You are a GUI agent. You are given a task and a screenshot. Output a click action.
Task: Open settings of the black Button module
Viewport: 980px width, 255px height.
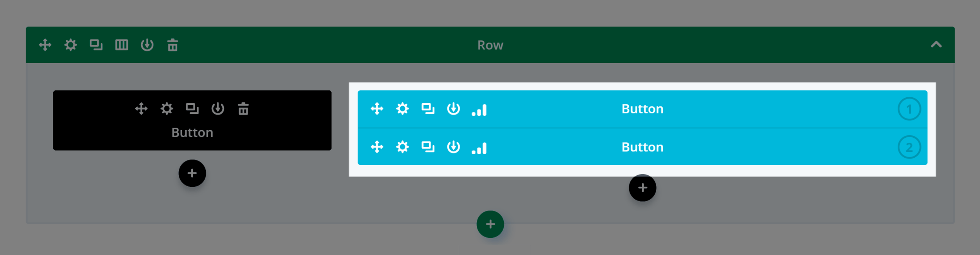click(x=167, y=108)
